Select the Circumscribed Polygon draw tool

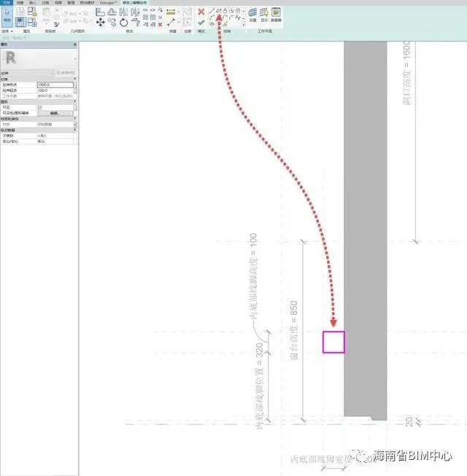(x=231, y=11)
